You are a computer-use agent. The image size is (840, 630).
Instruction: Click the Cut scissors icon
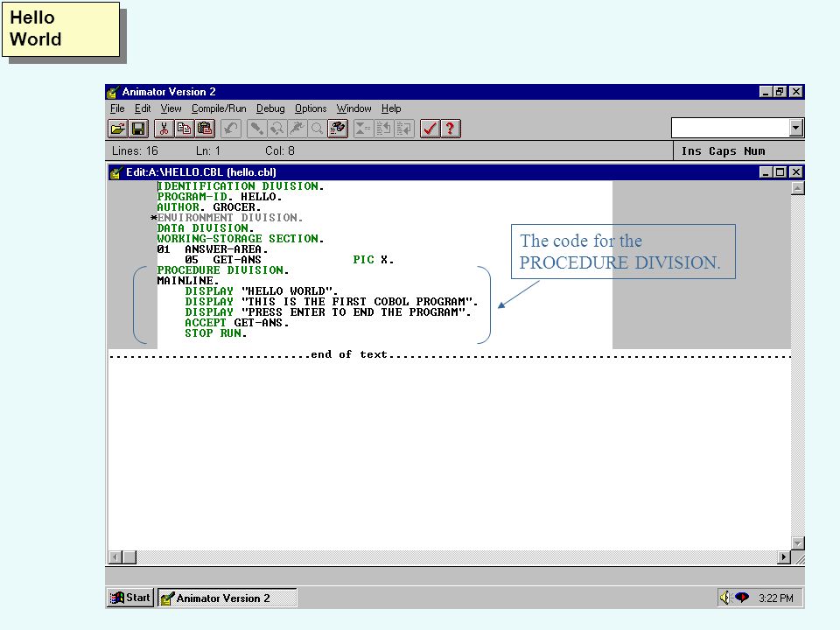point(164,129)
